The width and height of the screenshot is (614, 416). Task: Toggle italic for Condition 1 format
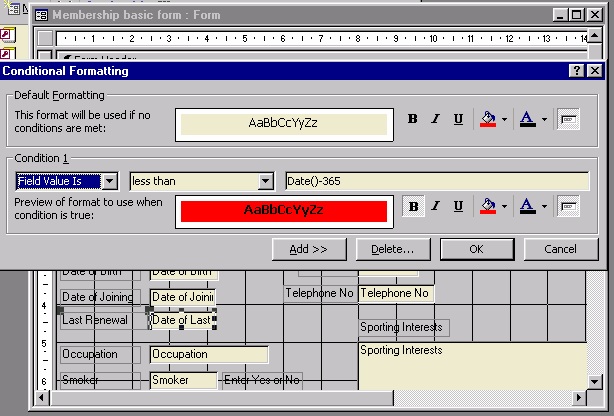pyautogui.click(x=435, y=207)
